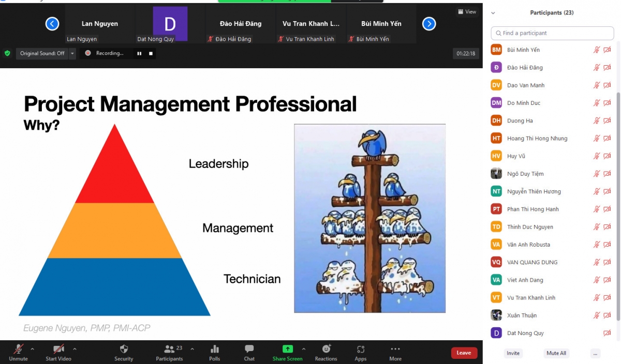Select participant Phan Thi Hong Hanh

pos(551,209)
